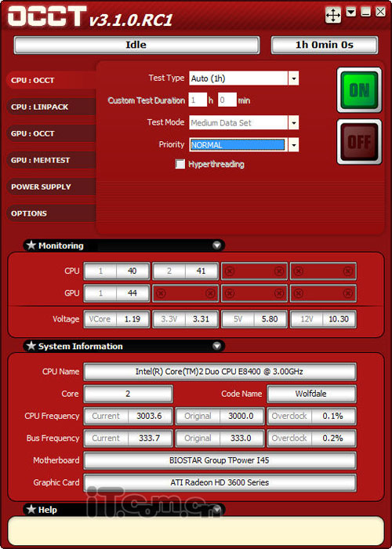Minimize the OCCT window

coord(366,13)
